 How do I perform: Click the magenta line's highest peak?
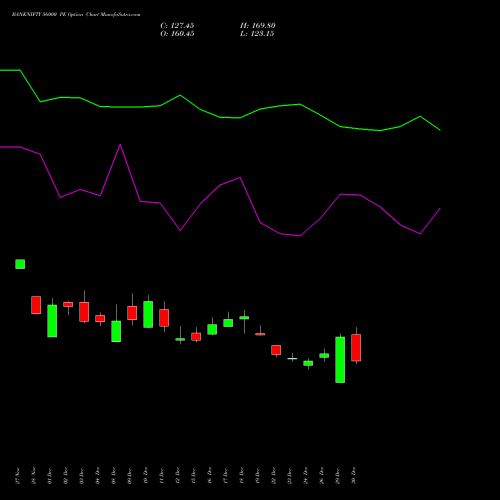120,145
